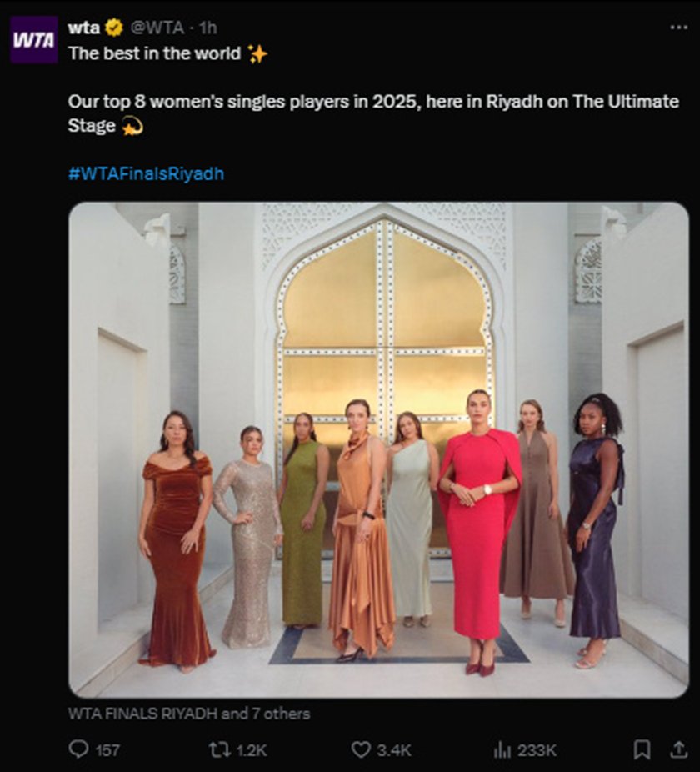This screenshot has height=772, width=700.
Task: Click the reply speech bubble icon
Action: tap(78, 749)
